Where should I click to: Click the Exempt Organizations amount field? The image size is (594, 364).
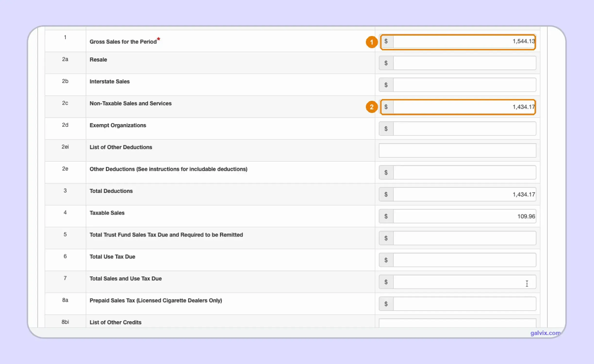(x=464, y=129)
